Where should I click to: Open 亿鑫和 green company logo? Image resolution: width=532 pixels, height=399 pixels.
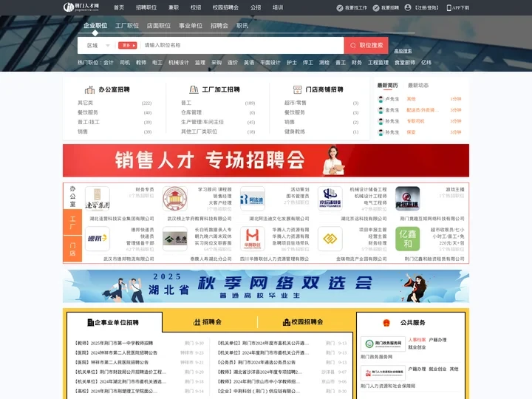407,239
